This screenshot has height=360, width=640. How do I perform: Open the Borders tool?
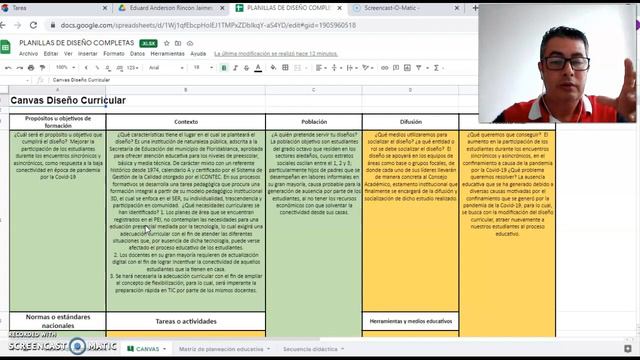[285, 68]
